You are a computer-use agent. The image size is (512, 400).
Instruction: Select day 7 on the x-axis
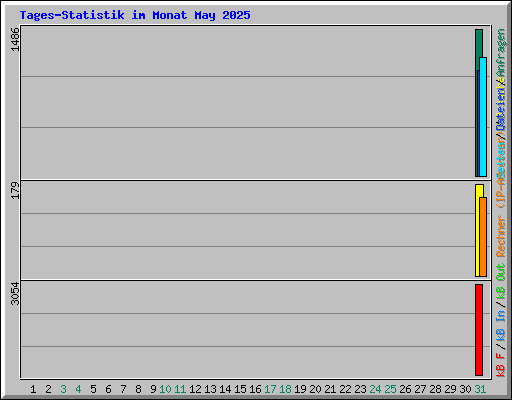pos(123,389)
